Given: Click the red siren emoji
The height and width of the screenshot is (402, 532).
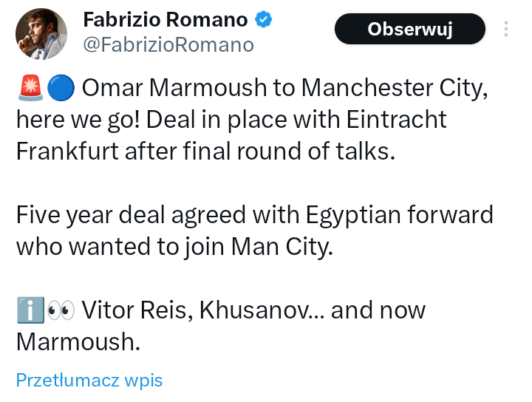Looking at the screenshot, I should 29,89.
